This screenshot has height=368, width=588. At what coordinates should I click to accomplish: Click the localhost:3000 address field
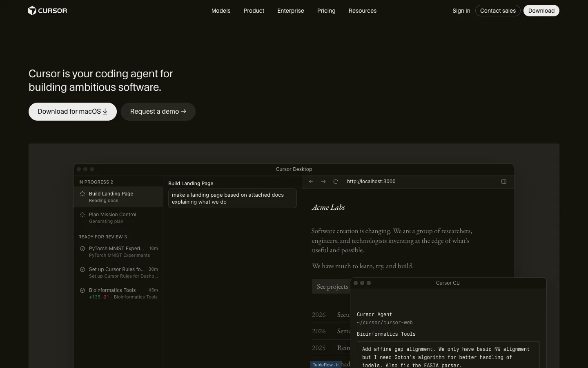(x=371, y=182)
